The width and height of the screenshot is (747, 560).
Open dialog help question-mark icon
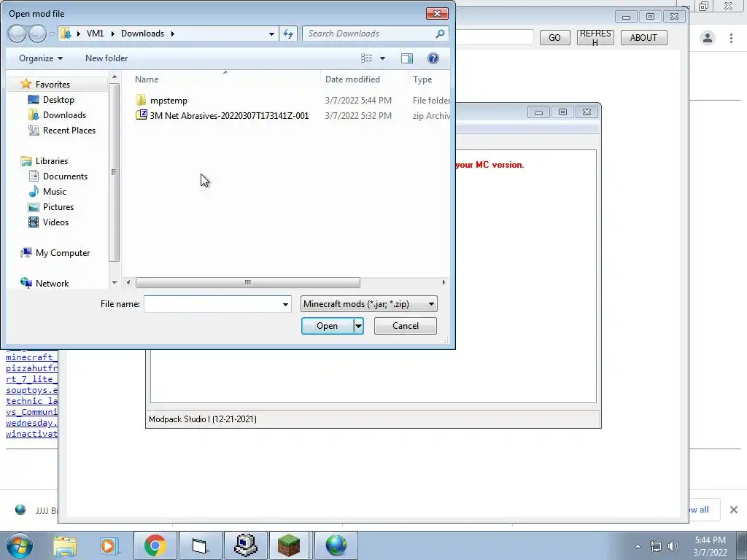click(433, 58)
